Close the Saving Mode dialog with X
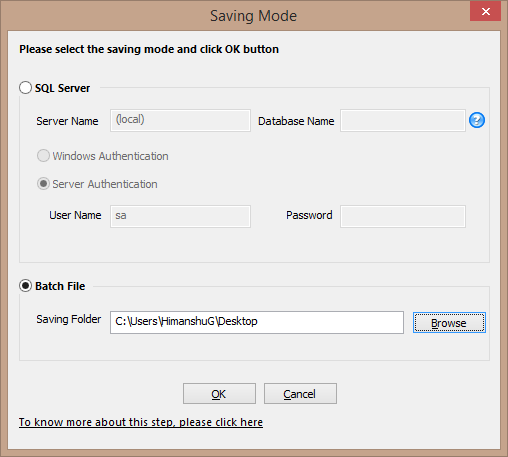 tap(485, 11)
